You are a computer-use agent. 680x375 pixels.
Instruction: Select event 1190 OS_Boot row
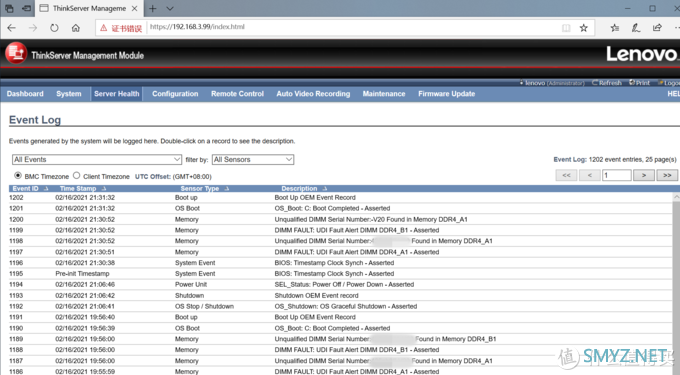(x=340, y=328)
